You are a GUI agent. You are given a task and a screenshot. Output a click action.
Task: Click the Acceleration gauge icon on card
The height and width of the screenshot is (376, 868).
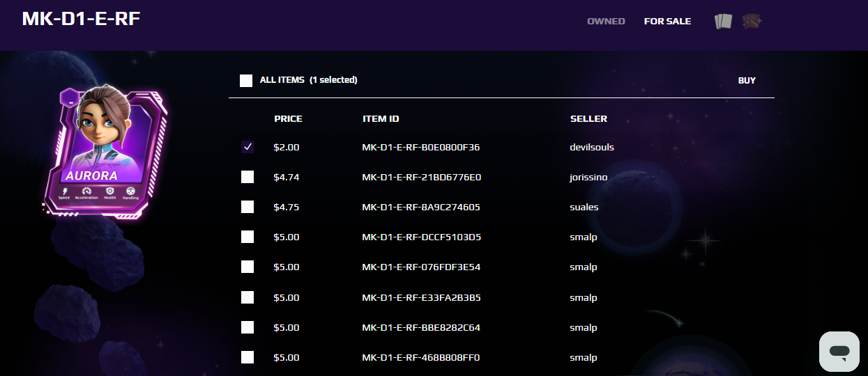(87, 191)
